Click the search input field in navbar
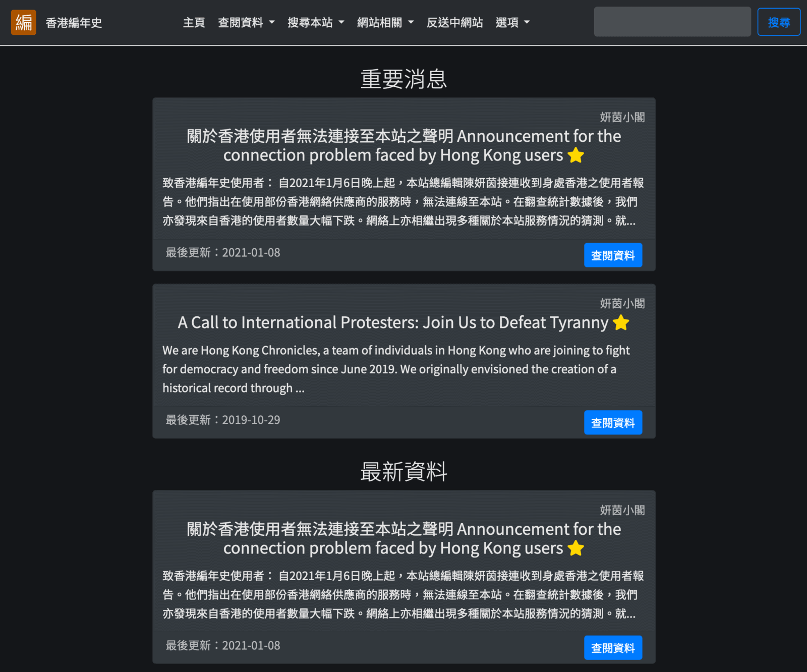 pyautogui.click(x=672, y=22)
